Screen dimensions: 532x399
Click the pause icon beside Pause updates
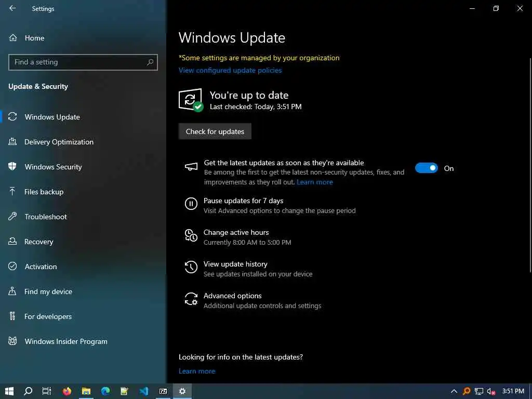tap(191, 204)
